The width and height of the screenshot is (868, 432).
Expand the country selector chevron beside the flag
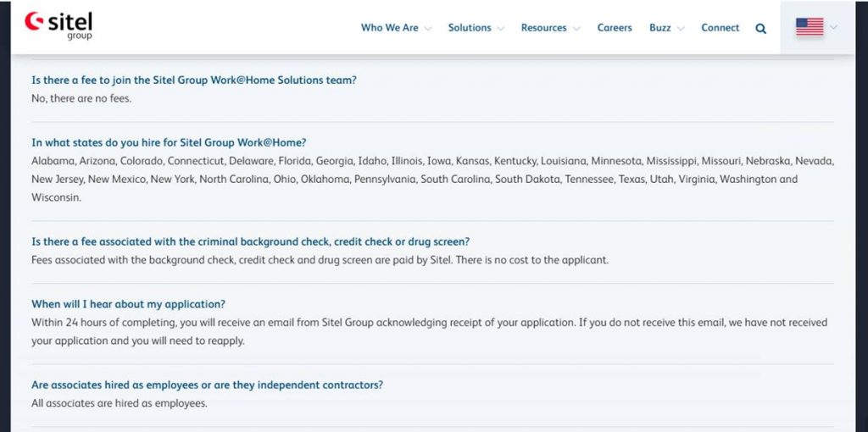pos(834,27)
